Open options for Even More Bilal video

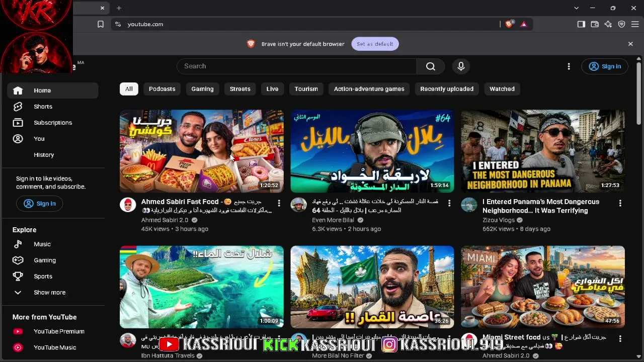[449, 203]
